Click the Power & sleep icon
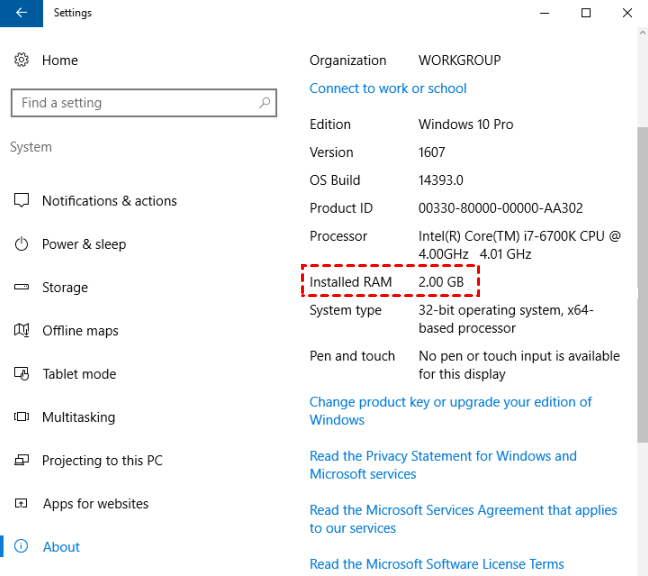648x576 pixels. pos(21,244)
